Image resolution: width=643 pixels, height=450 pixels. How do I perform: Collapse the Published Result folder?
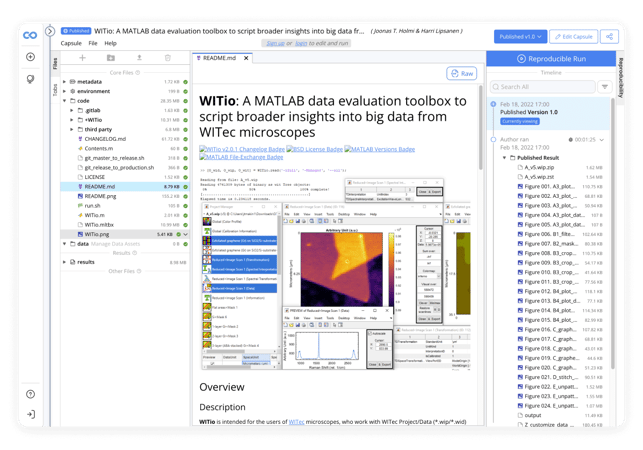point(504,158)
